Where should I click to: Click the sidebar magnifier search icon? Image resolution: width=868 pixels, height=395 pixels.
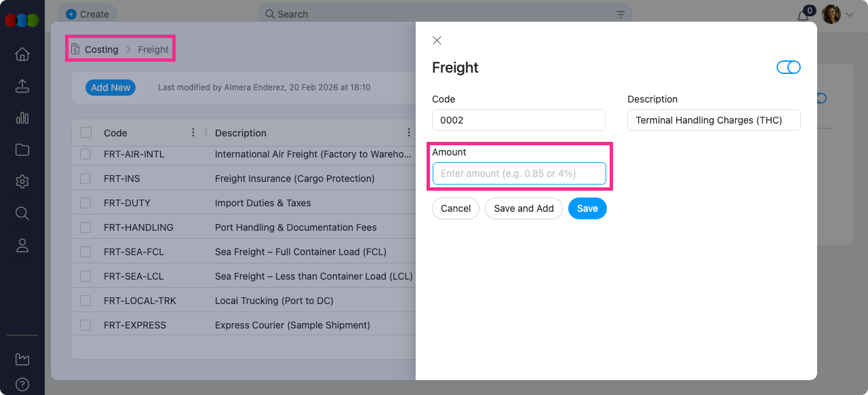(x=22, y=214)
